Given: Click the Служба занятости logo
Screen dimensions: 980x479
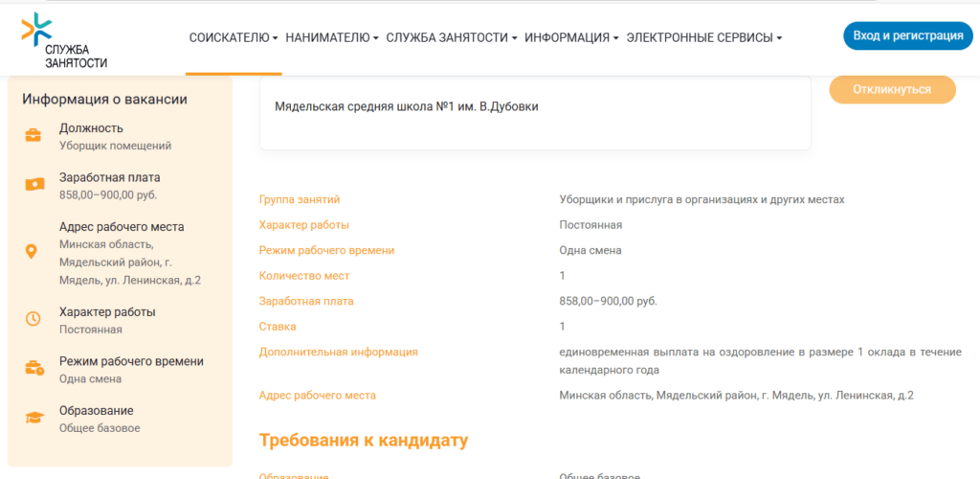Looking at the screenshot, I should (x=65, y=40).
